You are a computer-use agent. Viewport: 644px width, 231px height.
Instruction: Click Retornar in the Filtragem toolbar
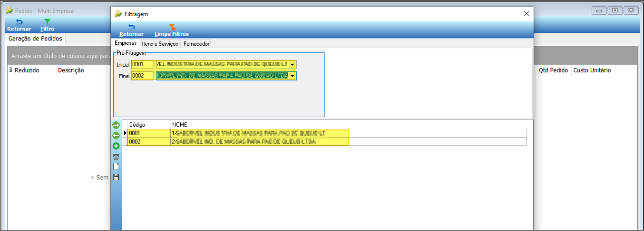tap(131, 30)
